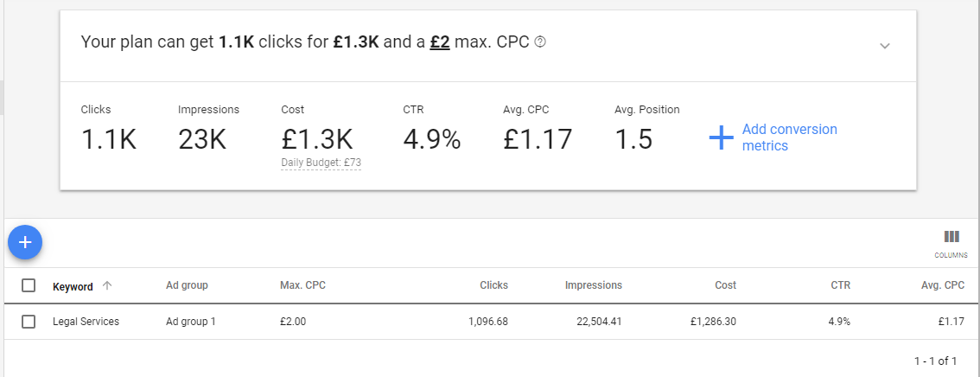Click the plus icon for conversion metrics

click(721, 137)
